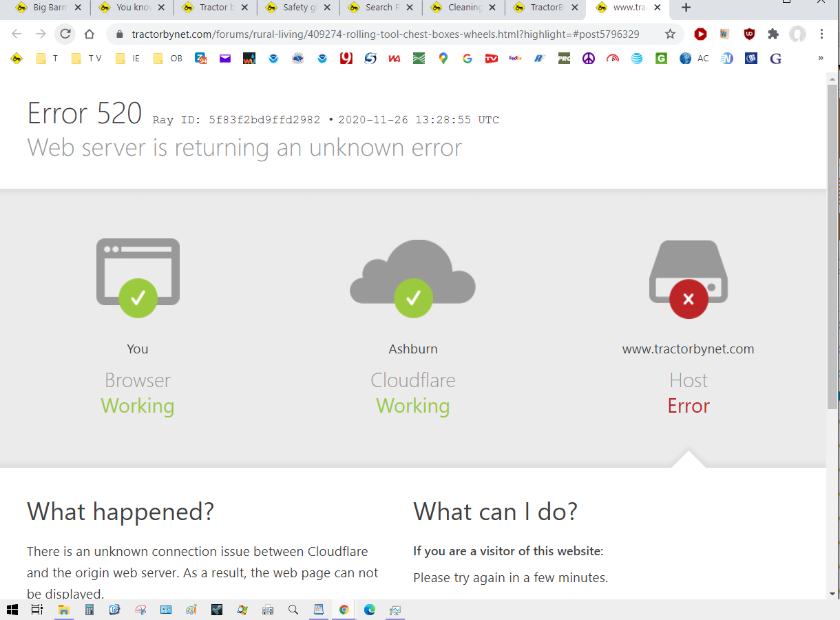This screenshot has height=620, width=840.
Task: Expand the hidden bookmarks overflow chevron
Action: (x=821, y=59)
